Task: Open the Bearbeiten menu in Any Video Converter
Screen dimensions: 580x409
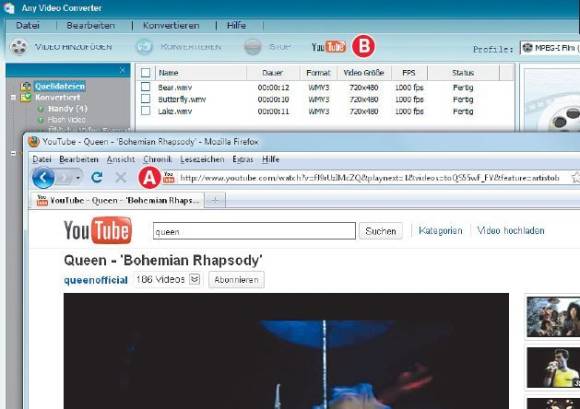Action: point(91,26)
